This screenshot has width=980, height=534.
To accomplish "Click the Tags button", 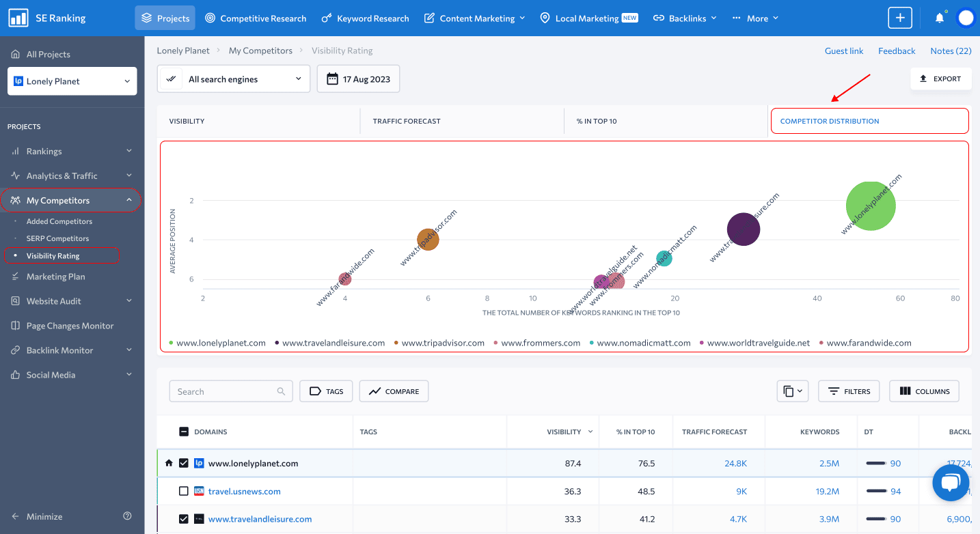I will [326, 391].
